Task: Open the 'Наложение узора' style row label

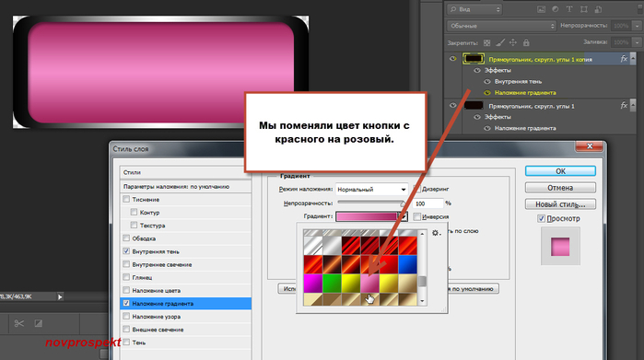Action: [156, 317]
